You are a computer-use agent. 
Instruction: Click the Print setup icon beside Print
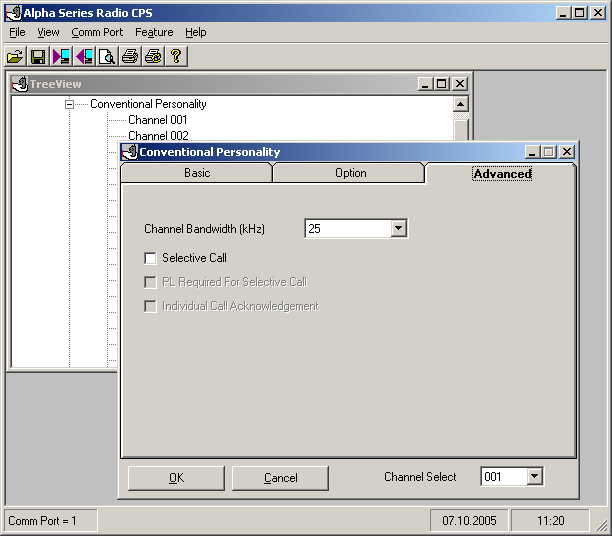click(153, 57)
